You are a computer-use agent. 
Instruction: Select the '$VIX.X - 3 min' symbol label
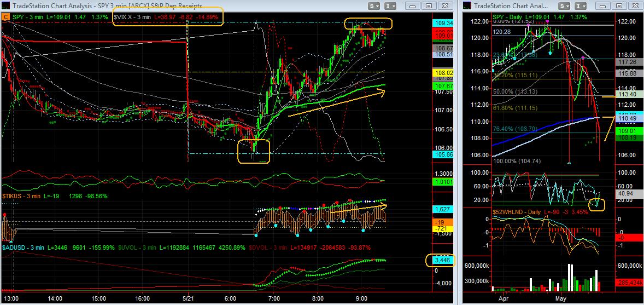click(x=133, y=17)
